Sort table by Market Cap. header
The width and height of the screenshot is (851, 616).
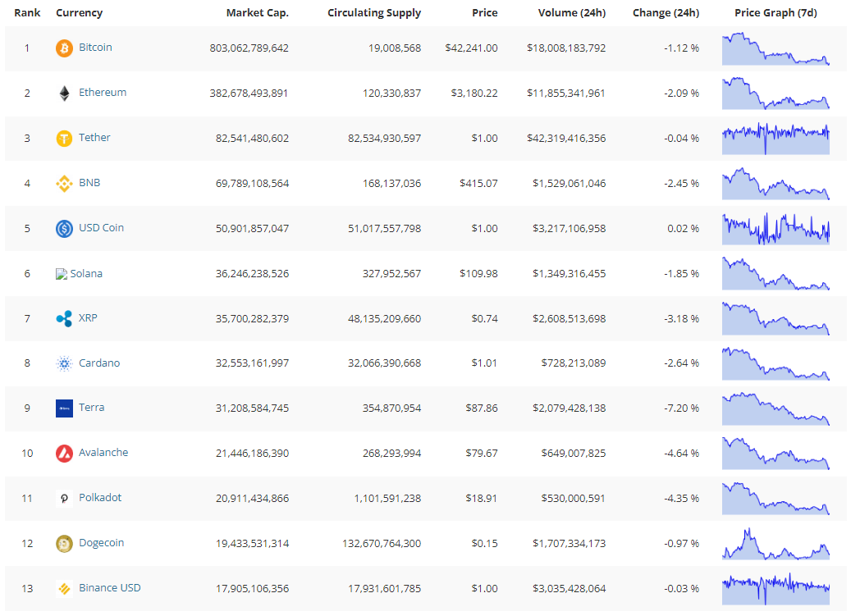click(x=257, y=12)
